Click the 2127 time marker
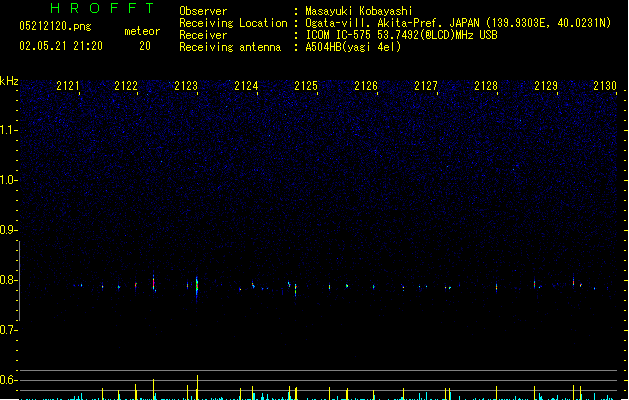This screenshot has width=629, height=400. [426, 86]
